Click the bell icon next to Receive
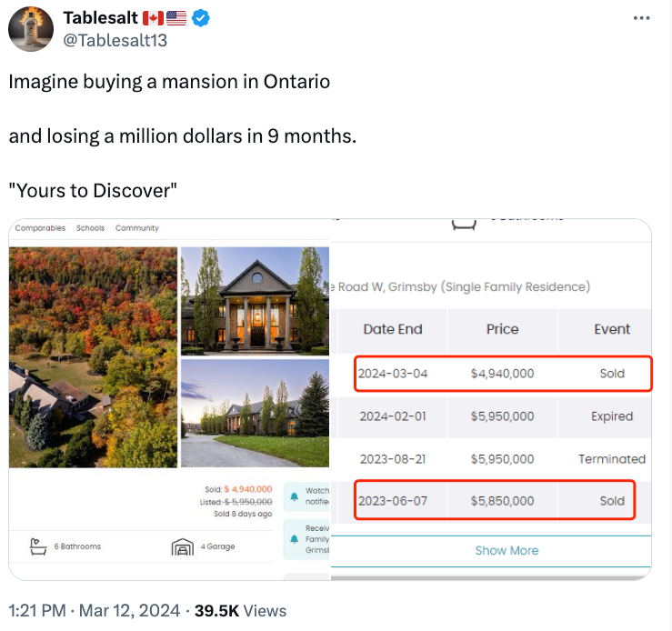 point(294,539)
